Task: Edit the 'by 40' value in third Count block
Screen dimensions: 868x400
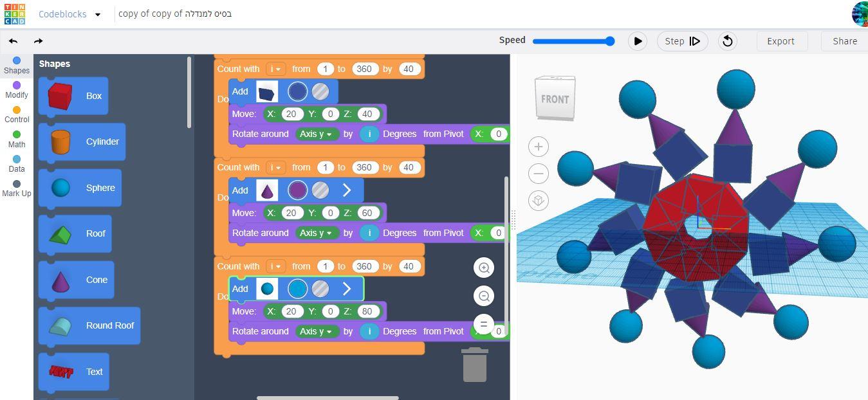Action: (x=408, y=266)
